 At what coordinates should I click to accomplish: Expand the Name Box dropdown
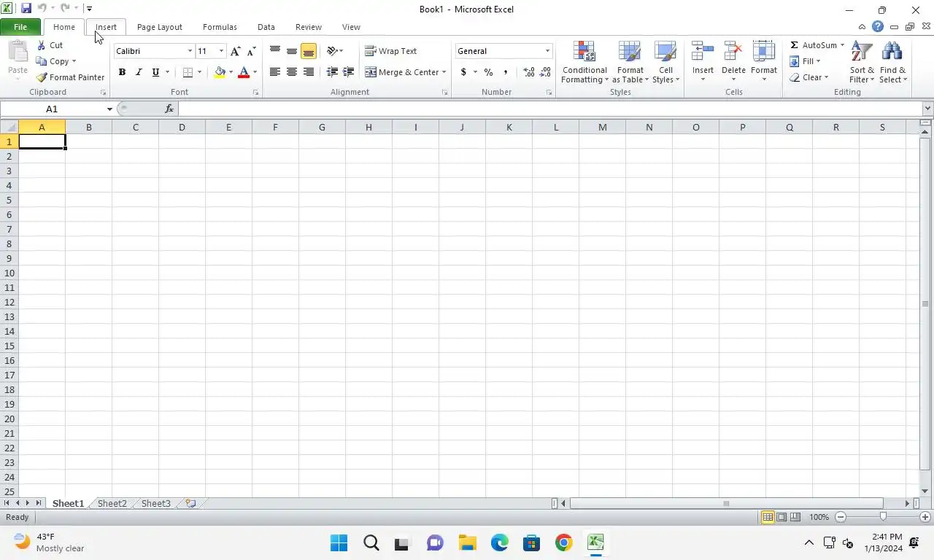tap(109, 109)
